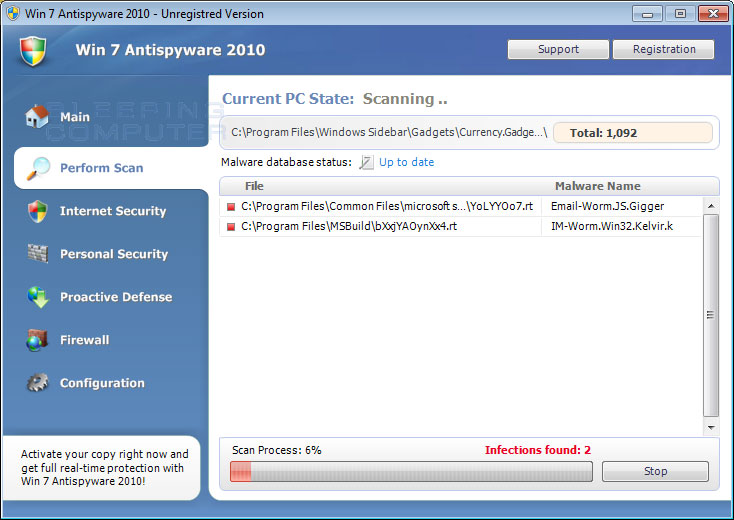The width and height of the screenshot is (734, 520).
Task: Click the house icon next to Main
Action: tap(37, 116)
